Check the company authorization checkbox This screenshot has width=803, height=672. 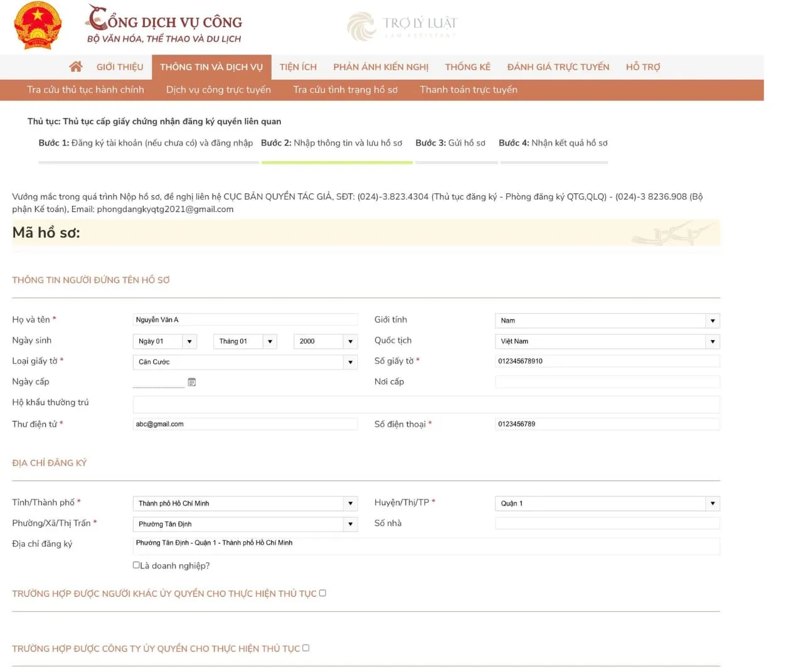coord(306,648)
